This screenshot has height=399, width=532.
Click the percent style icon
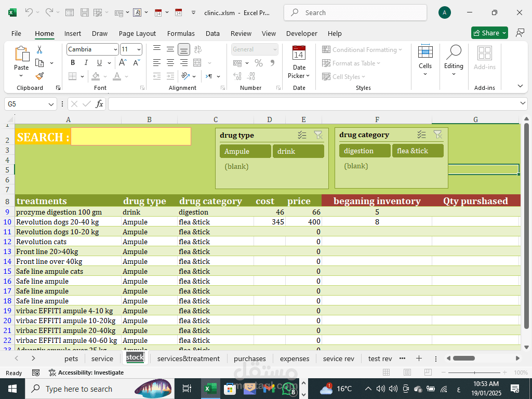point(258,63)
